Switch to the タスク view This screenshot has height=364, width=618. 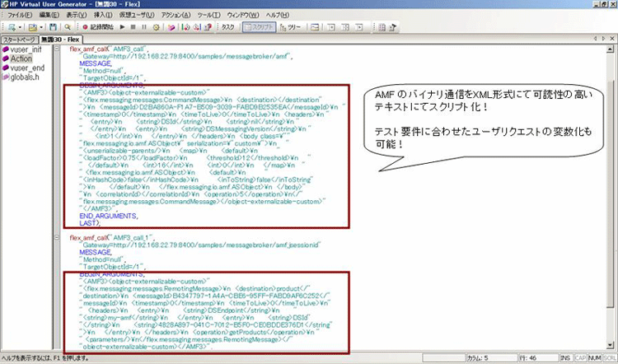coord(227,27)
